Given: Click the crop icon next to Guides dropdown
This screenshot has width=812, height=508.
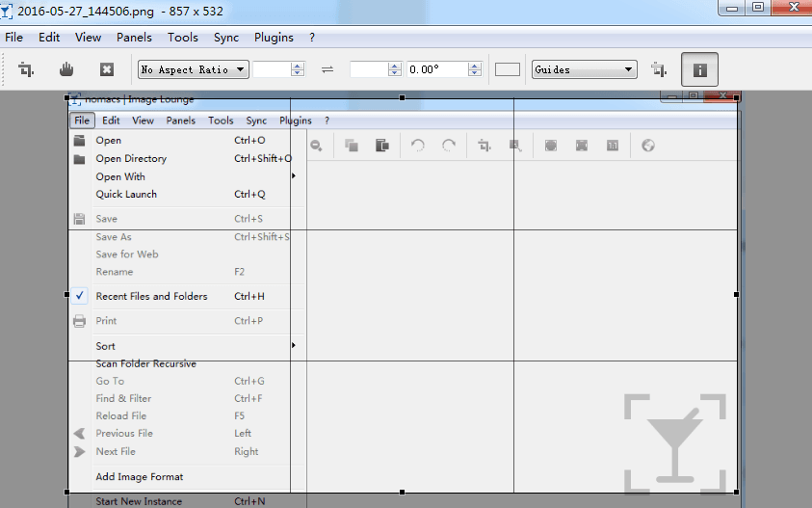Looking at the screenshot, I should pos(659,69).
